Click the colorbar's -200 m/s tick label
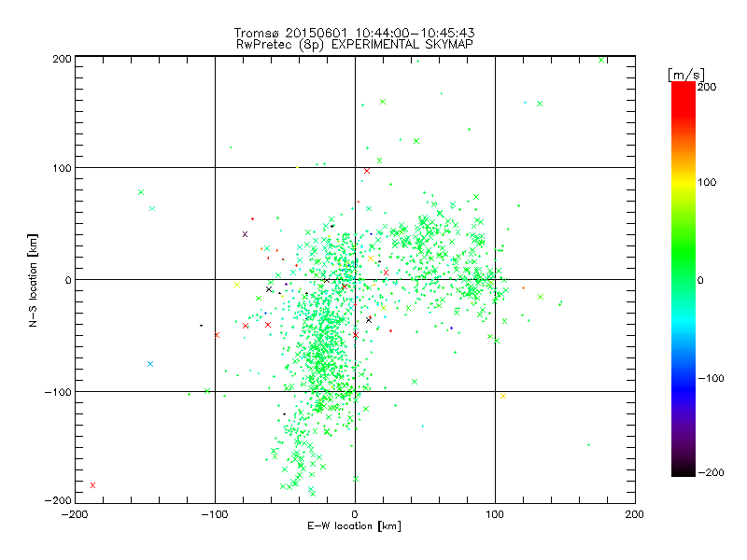747x560 pixels. [x=711, y=472]
